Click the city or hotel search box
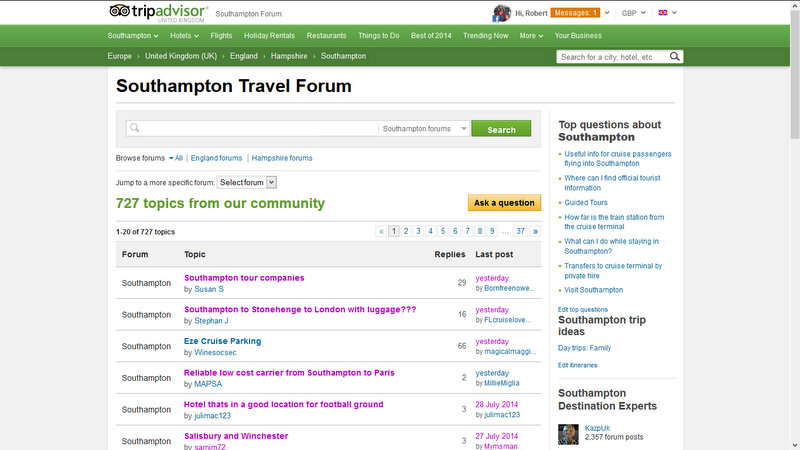The width and height of the screenshot is (800, 450). click(x=613, y=57)
